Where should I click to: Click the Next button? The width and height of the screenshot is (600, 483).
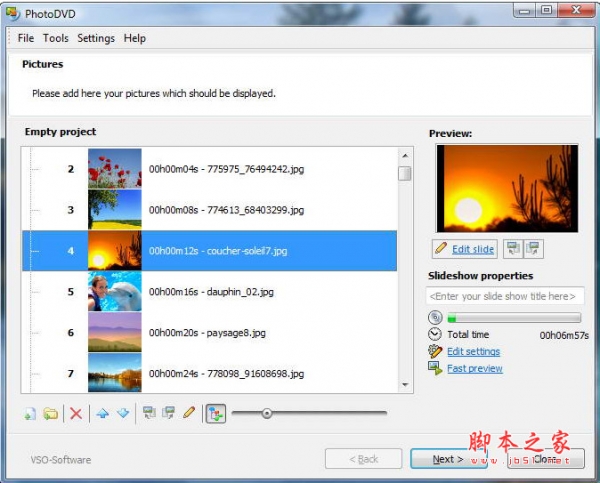point(448,459)
